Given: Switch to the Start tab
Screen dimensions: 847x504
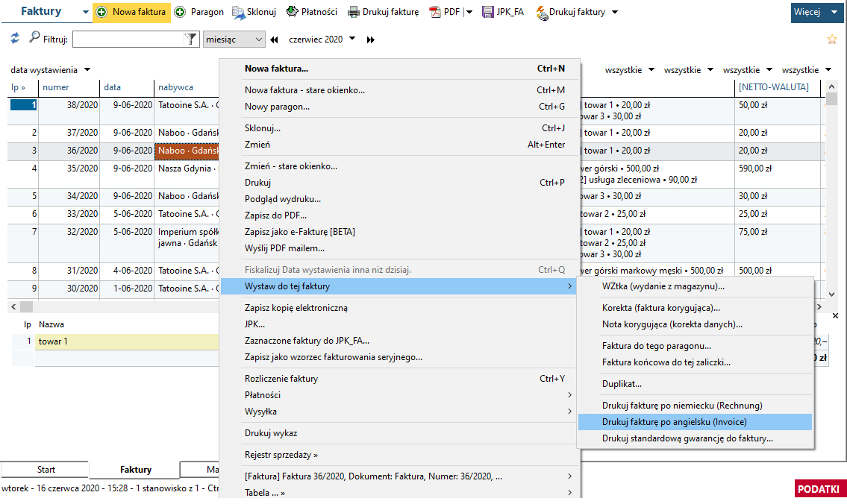Looking at the screenshot, I should 46,470.
